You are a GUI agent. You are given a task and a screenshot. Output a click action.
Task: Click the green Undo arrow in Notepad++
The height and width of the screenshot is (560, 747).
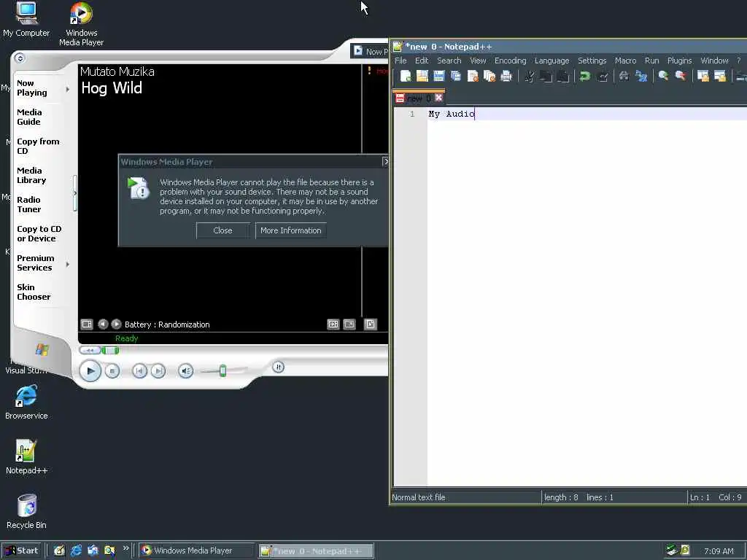(585, 76)
